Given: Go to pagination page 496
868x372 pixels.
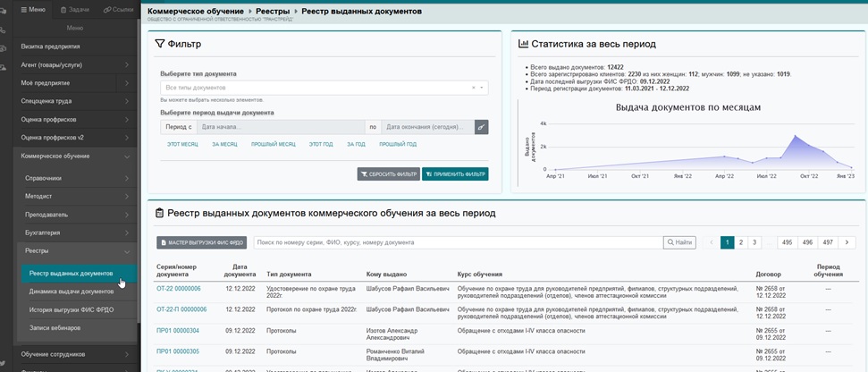Looking at the screenshot, I should 808,242.
